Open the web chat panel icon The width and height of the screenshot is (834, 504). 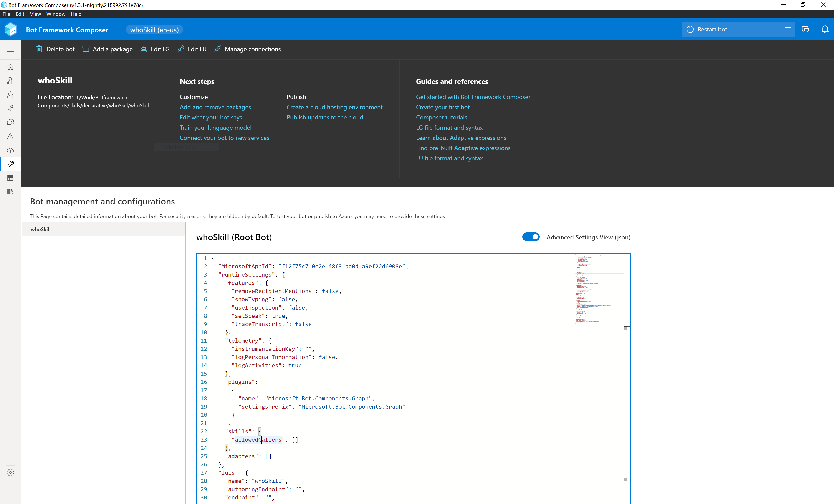(x=805, y=29)
